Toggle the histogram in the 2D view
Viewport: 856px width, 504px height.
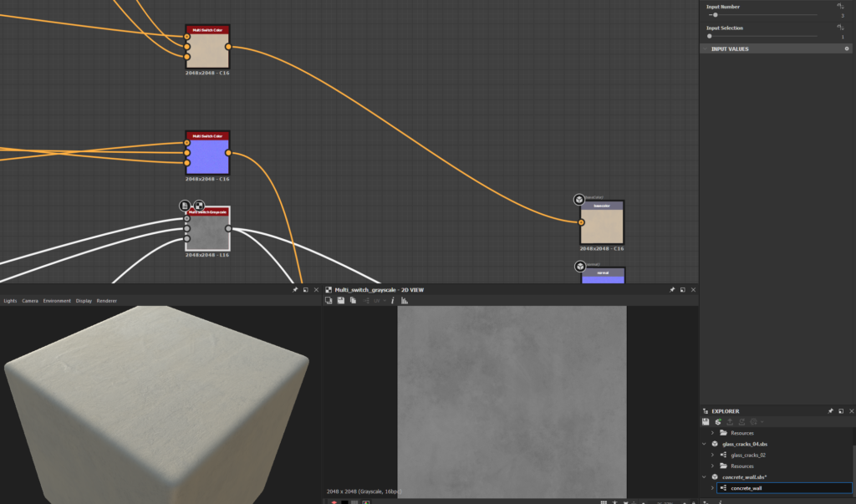pyautogui.click(x=405, y=301)
